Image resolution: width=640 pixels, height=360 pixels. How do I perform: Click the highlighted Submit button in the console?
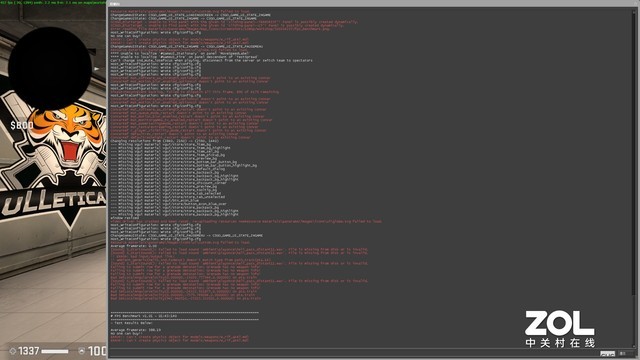[607, 353]
